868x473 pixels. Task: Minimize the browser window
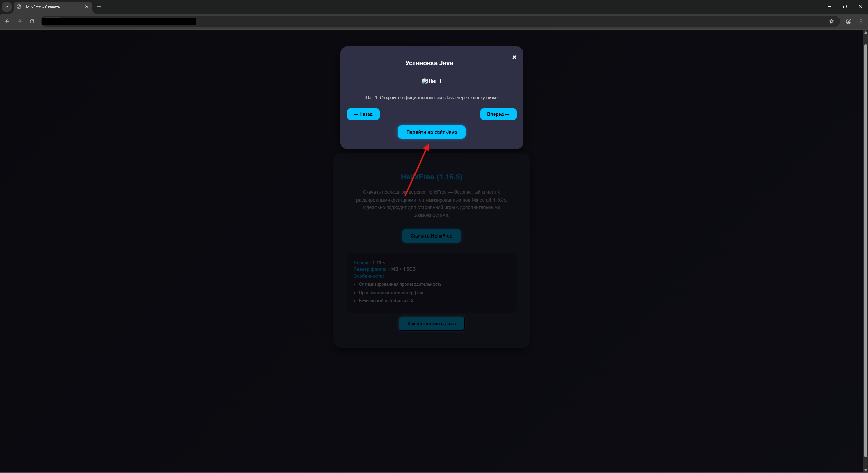[829, 7]
